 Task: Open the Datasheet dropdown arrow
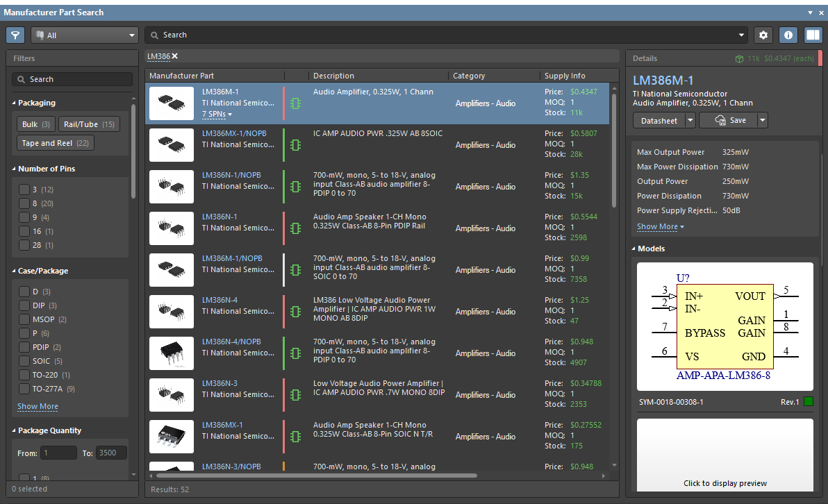pos(690,120)
